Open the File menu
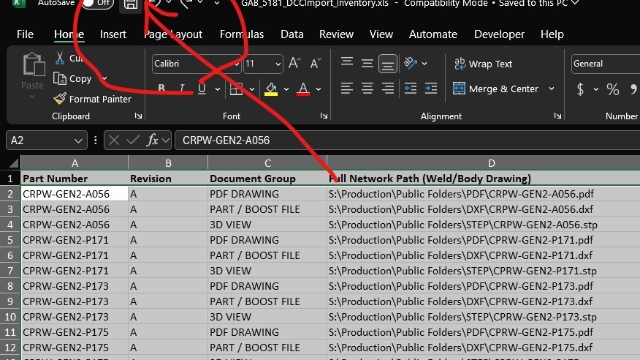 point(25,34)
